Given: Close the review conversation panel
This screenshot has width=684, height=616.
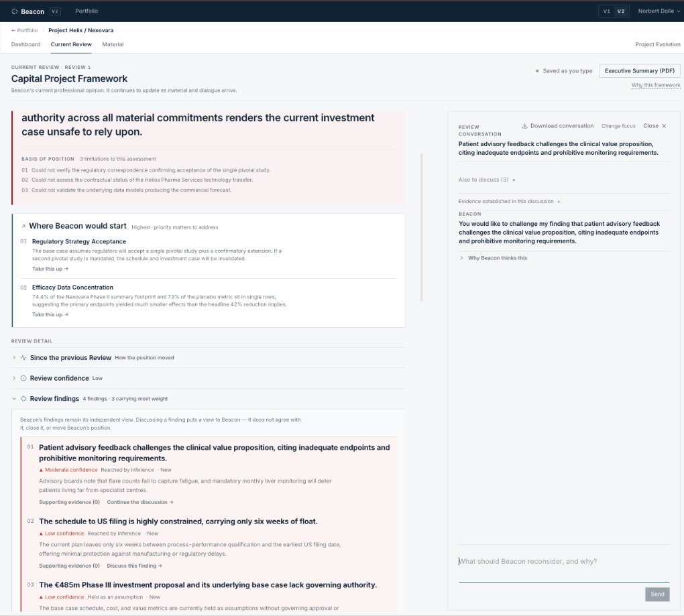Looking at the screenshot, I should coord(654,126).
